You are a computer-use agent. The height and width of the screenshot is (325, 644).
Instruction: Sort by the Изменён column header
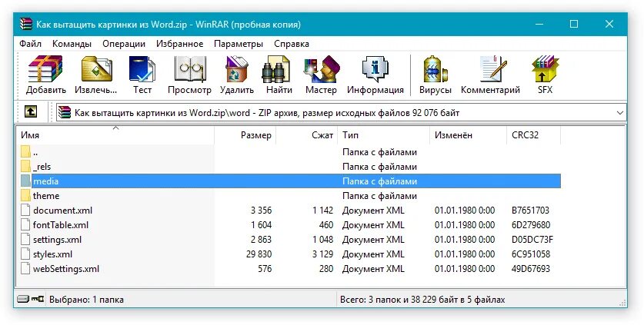469,135
